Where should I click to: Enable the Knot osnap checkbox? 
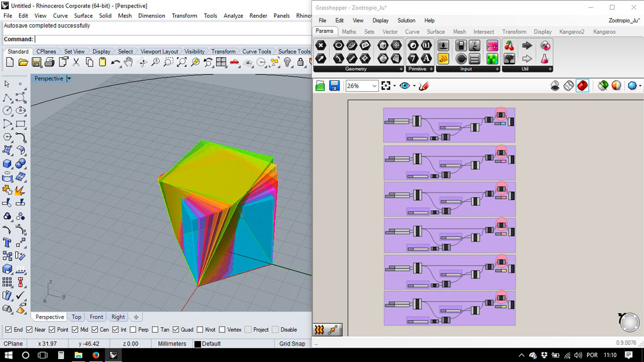(x=200, y=330)
